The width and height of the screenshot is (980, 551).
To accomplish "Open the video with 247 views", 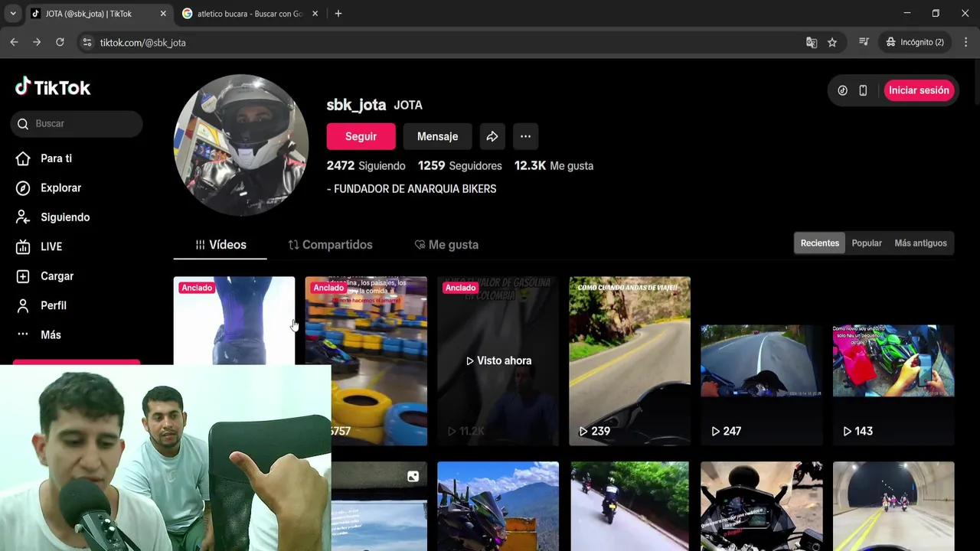I will click(x=762, y=361).
